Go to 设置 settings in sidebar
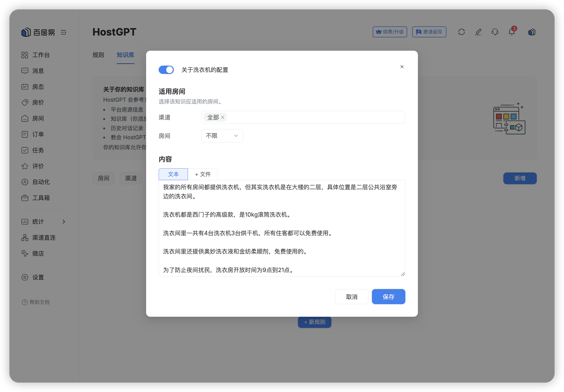 (38, 277)
